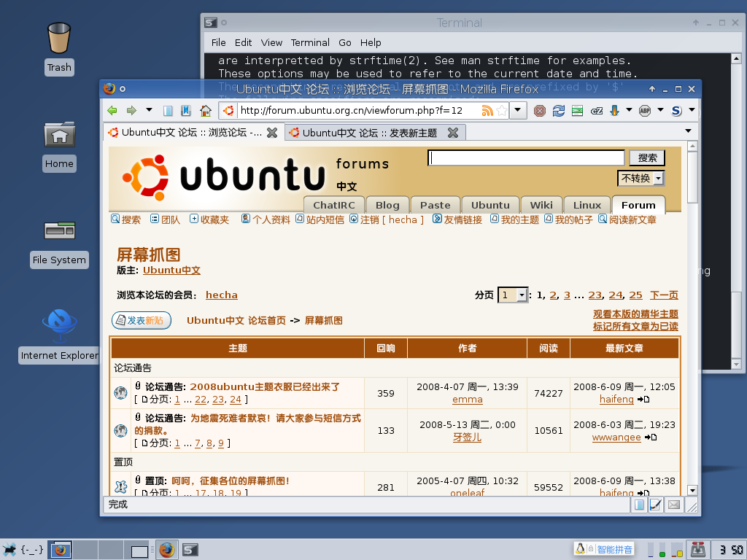
Task: Open the Wiki site tab
Action: click(542, 205)
